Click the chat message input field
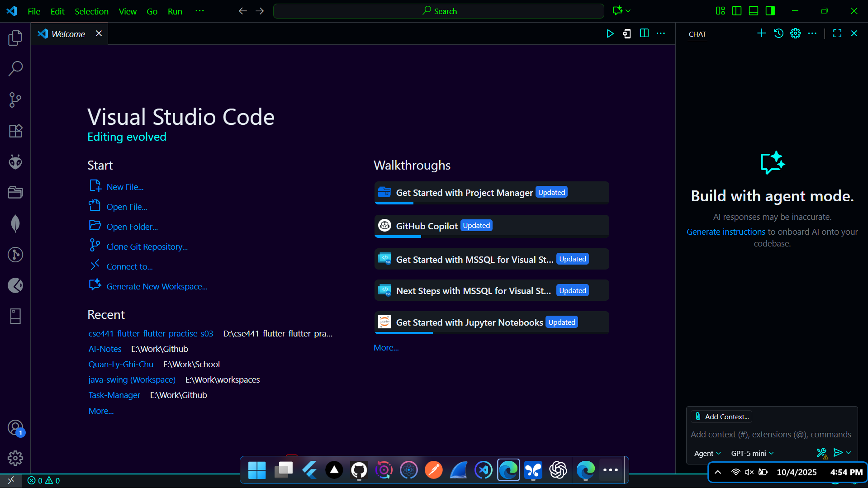Image resolution: width=868 pixels, height=488 pixels. click(771, 434)
